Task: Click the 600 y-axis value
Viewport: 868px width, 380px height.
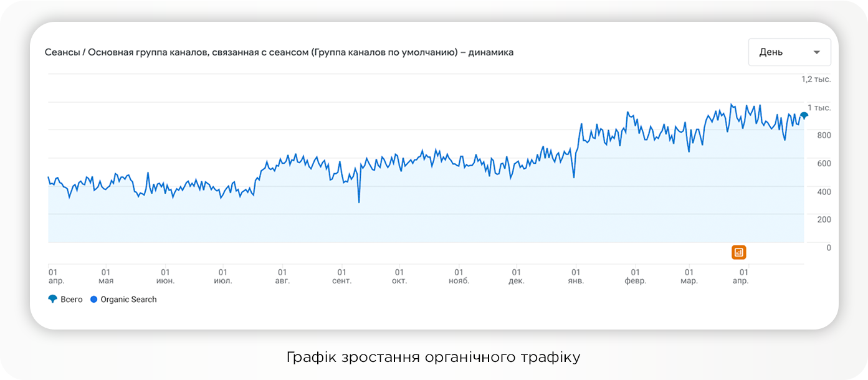Action: (x=824, y=163)
